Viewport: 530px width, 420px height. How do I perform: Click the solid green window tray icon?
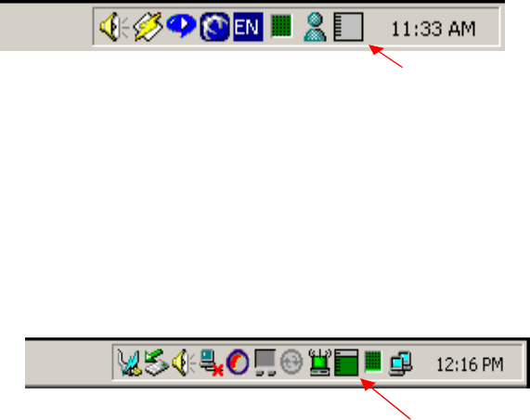coord(346,363)
